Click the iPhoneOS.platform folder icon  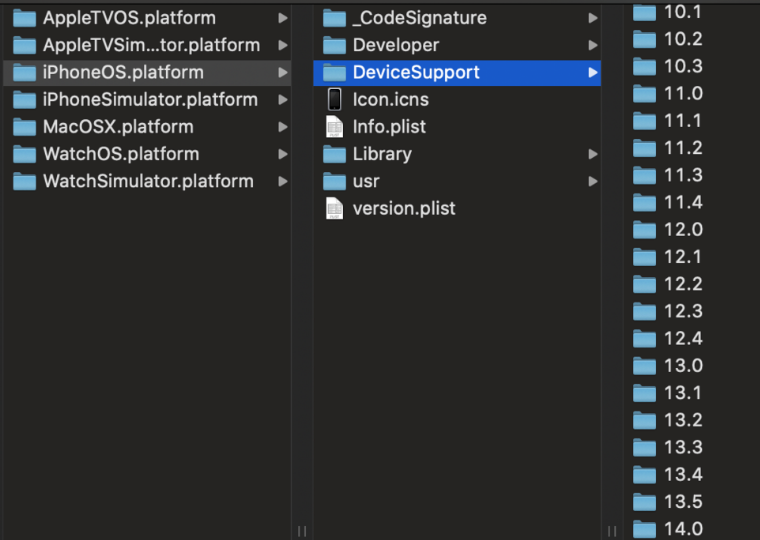coord(24,72)
